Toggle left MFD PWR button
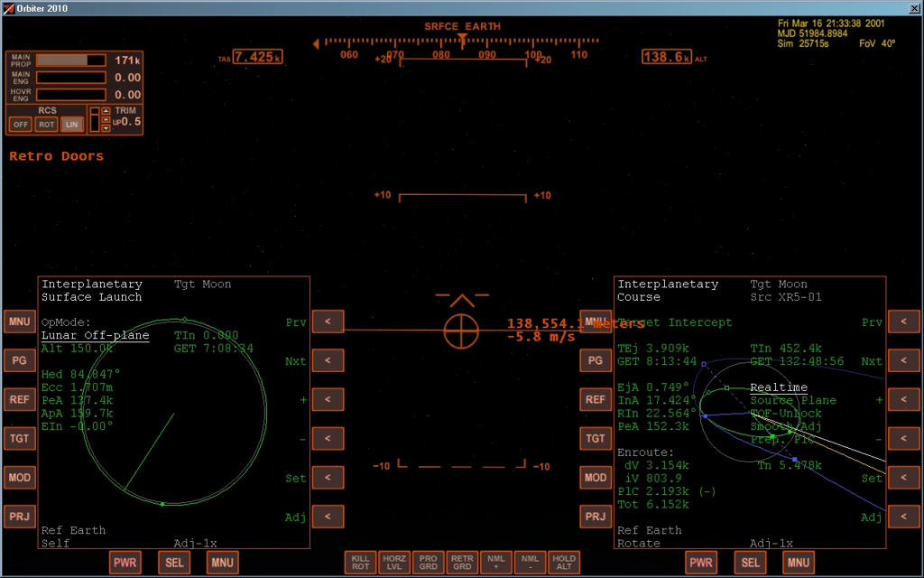Viewport: 924px width, 578px height. pos(125,562)
